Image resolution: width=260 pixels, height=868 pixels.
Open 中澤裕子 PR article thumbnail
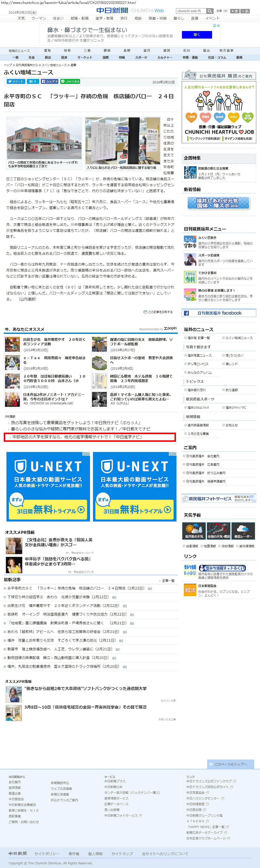pos(14,565)
